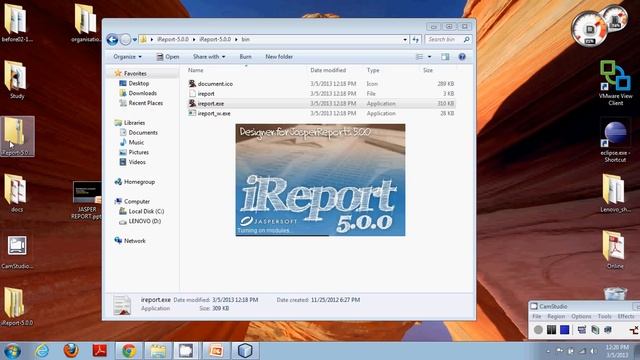Open Adobe Reader from the taskbar
This screenshot has width=640, height=360.
coord(100,351)
